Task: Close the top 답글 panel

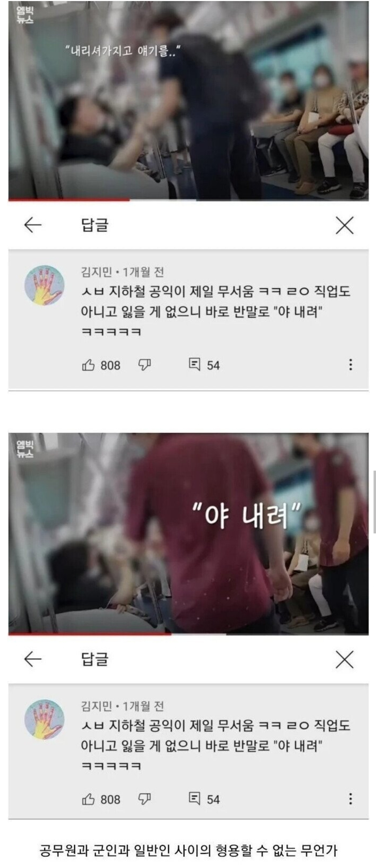Action: (345, 225)
